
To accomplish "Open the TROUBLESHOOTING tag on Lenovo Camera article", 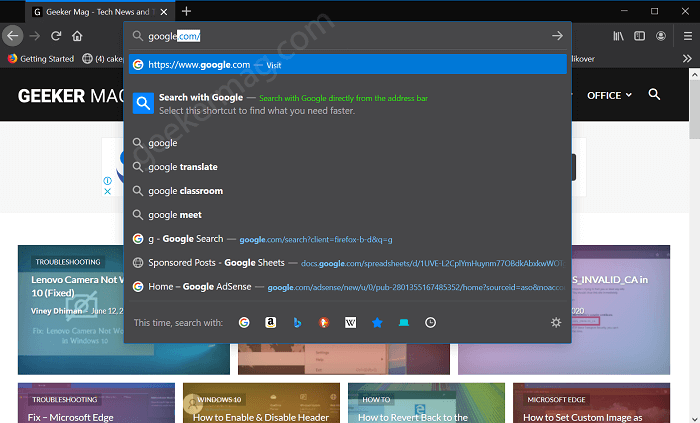I will click(x=68, y=262).
